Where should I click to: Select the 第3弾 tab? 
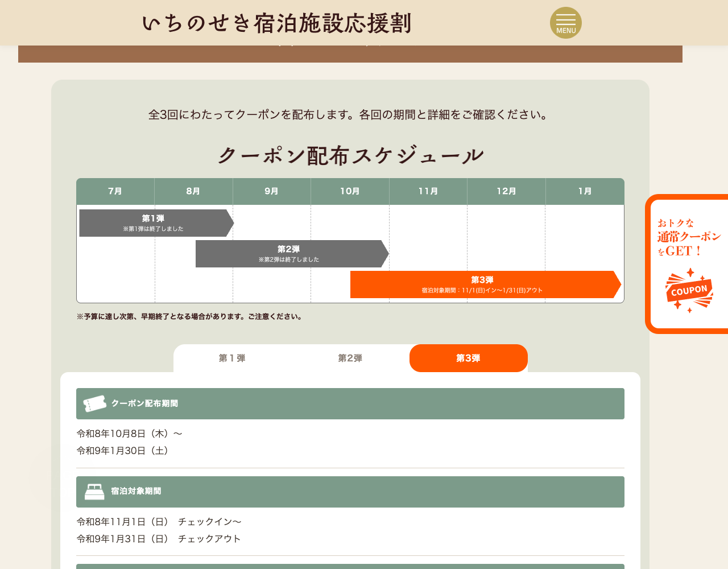[x=469, y=358]
